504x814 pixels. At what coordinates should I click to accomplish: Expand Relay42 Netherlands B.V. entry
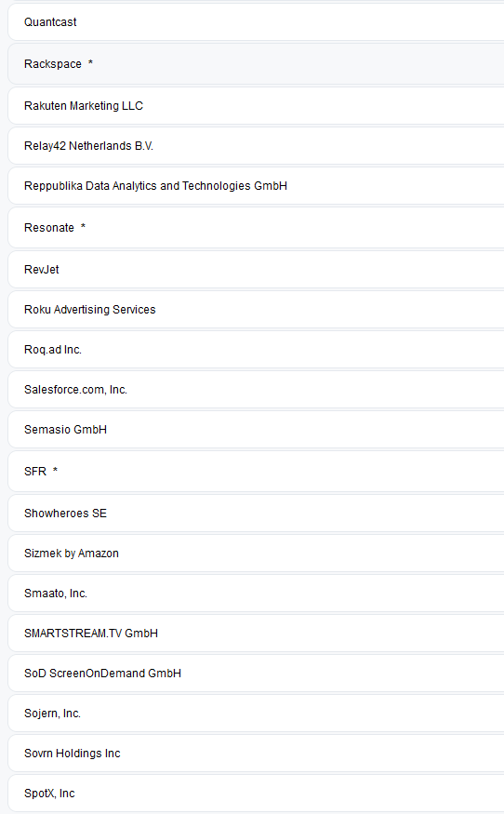pyautogui.click(x=257, y=146)
